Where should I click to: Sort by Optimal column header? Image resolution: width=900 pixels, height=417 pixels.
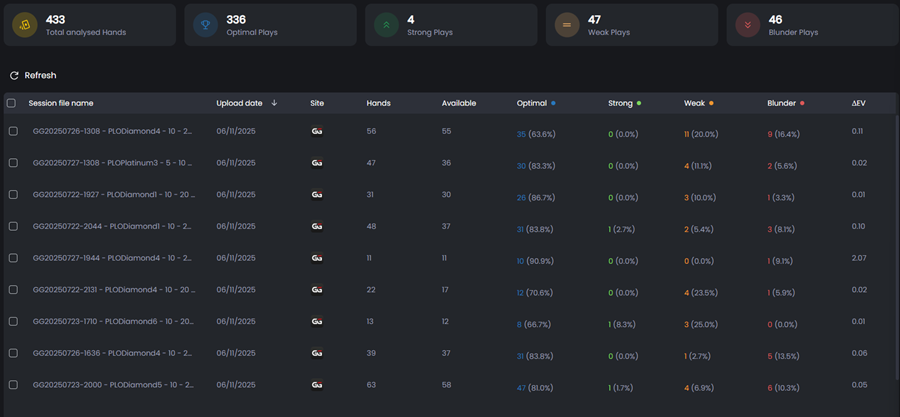pos(532,103)
